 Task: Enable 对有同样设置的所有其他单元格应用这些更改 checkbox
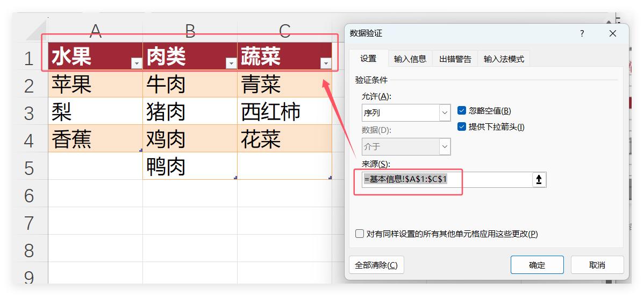360,234
